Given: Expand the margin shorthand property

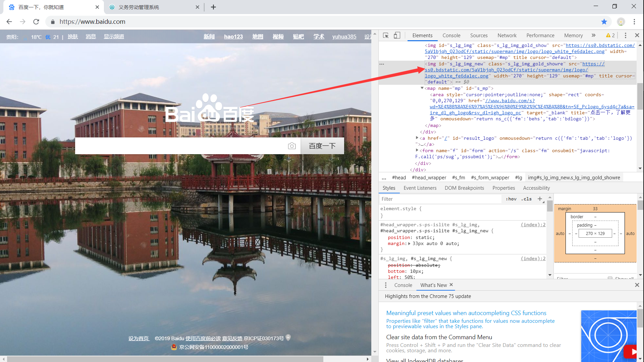Looking at the screenshot, I should tap(409, 244).
